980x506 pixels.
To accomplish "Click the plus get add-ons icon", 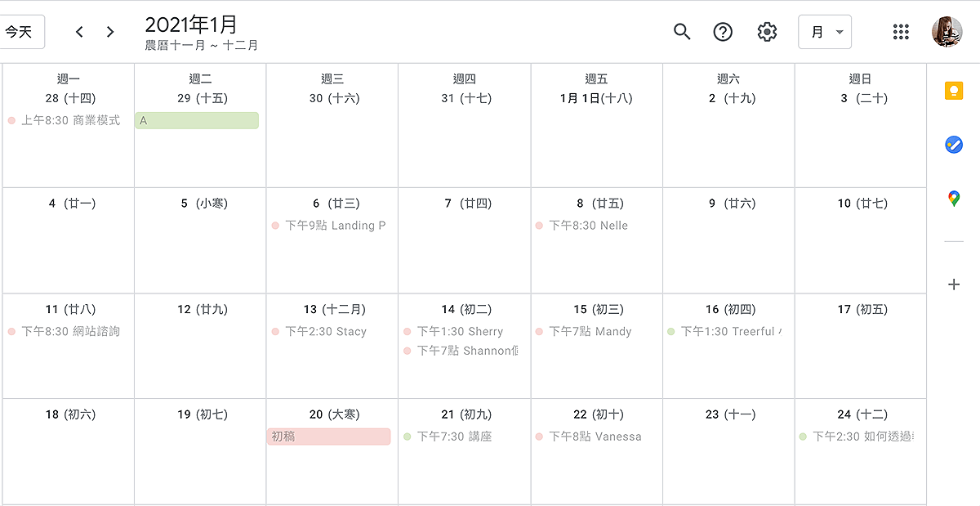I will (x=953, y=284).
